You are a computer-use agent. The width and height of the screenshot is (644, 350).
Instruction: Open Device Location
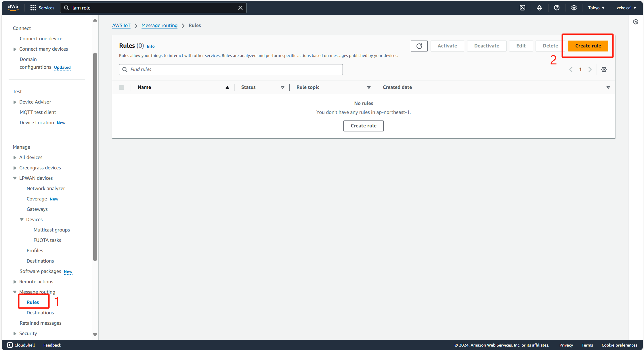point(37,123)
